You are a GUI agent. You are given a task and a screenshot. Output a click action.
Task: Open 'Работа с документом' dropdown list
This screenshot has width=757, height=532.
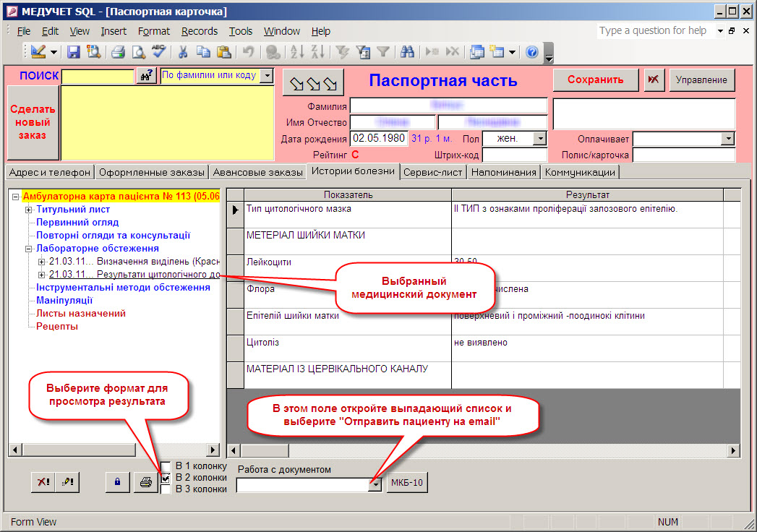click(375, 485)
